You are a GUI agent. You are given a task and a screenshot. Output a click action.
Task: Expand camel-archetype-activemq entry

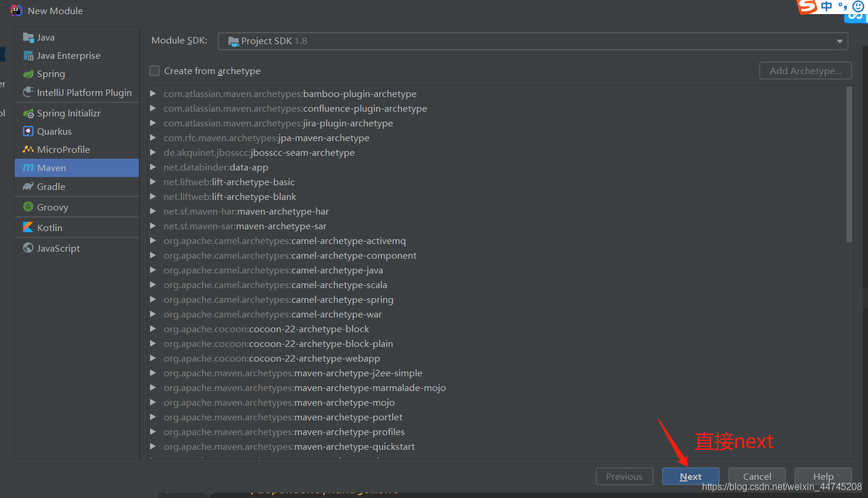pyautogui.click(x=153, y=240)
